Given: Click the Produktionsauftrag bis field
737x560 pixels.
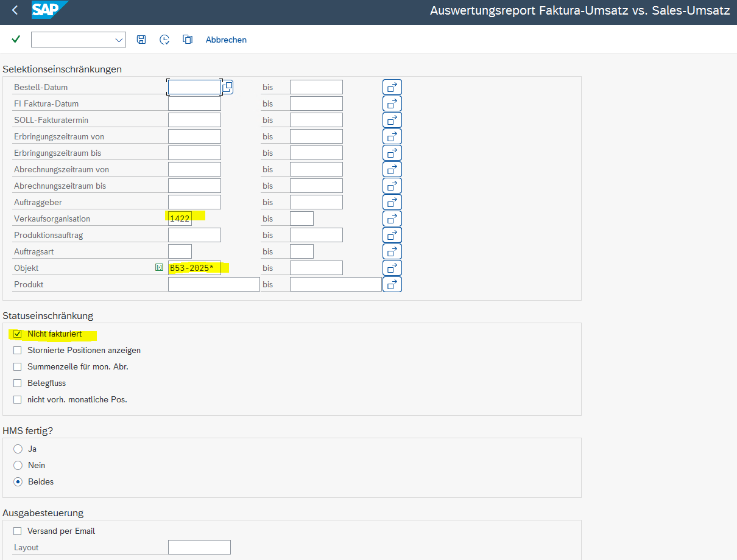Looking at the screenshot, I should point(316,235).
